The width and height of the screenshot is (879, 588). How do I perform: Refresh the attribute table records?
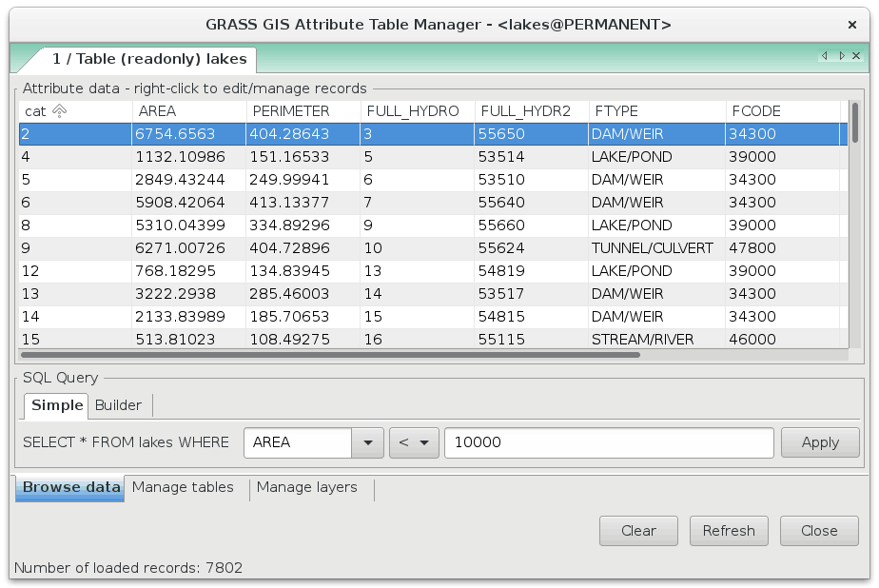coord(729,531)
